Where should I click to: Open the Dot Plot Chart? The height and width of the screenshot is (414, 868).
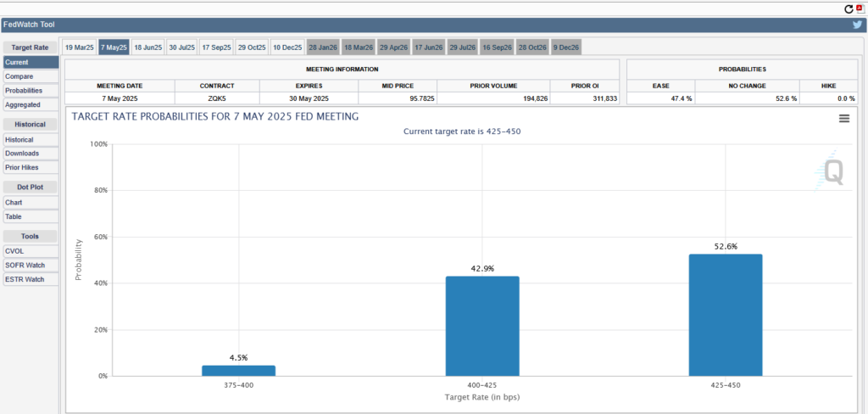tap(31, 203)
